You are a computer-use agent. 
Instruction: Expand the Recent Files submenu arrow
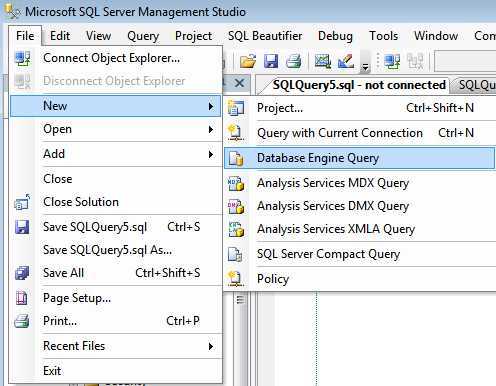point(211,346)
